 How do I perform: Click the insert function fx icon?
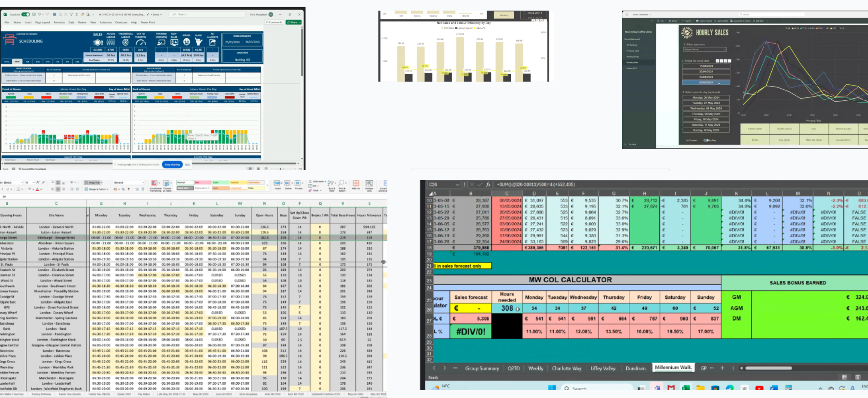(x=487, y=184)
